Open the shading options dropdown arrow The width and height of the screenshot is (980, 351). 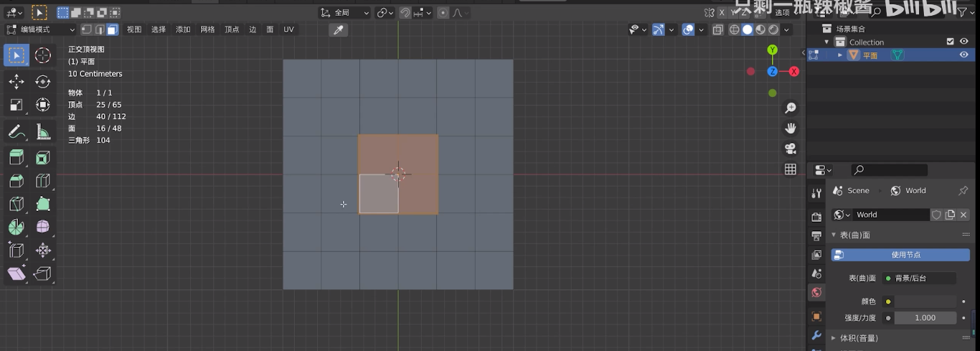(x=787, y=29)
